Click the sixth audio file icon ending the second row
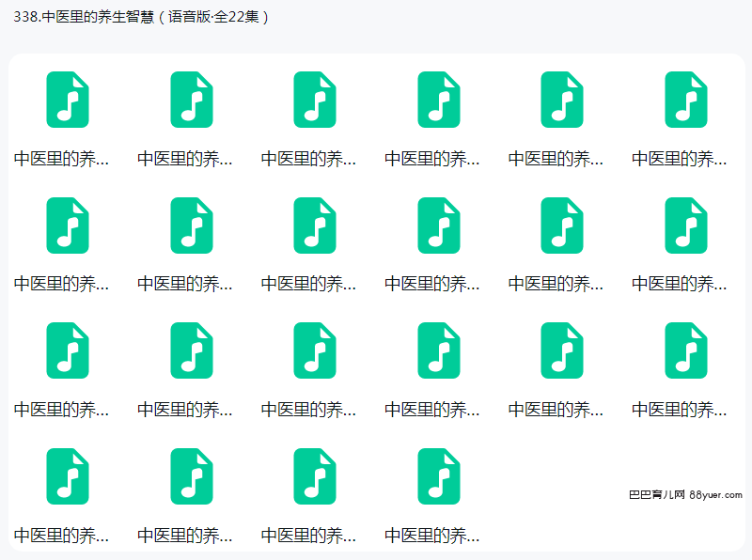The image size is (752, 560). pos(686,226)
